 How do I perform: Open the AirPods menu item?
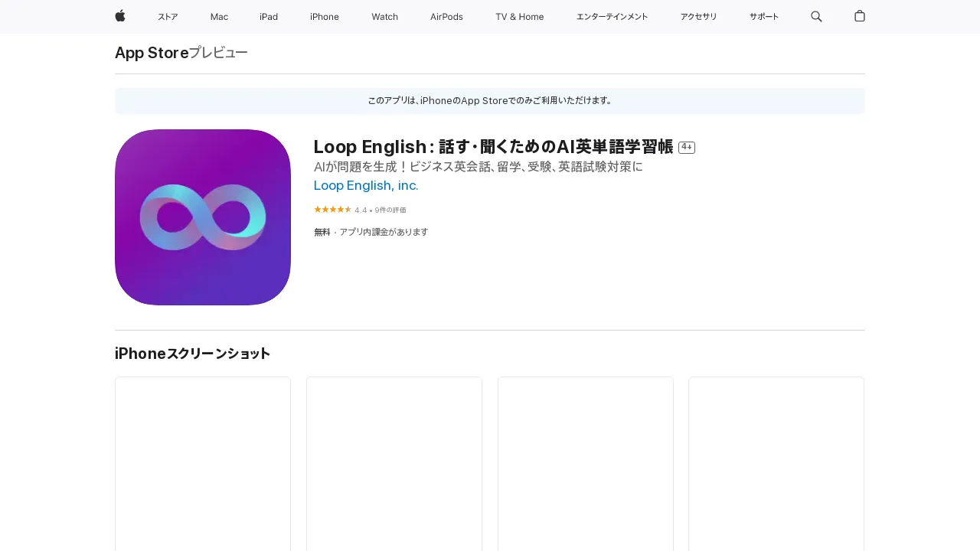click(x=446, y=16)
